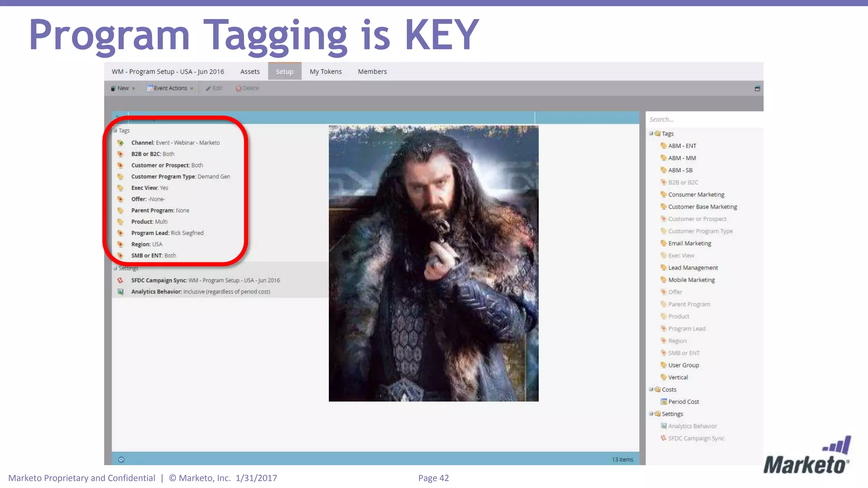
Task: Click the SMB or ENT: Both icon
Action: [120, 255]
